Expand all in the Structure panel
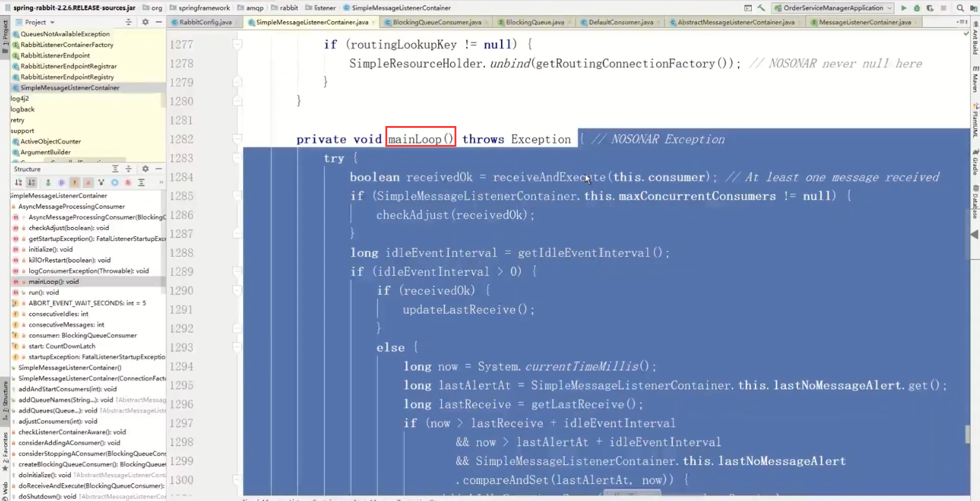Viewport: 980px width, 501px height. [x=115, y=169]
